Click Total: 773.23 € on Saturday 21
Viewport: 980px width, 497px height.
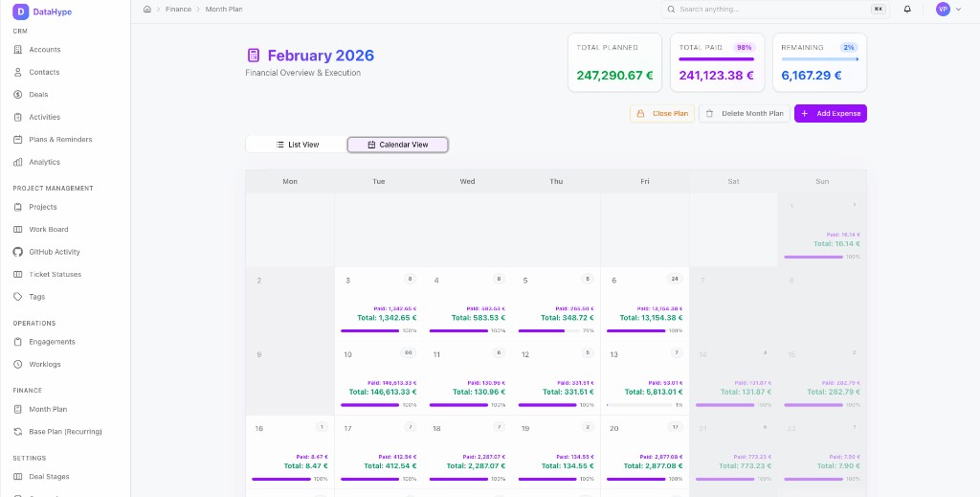tap(745, 465)
